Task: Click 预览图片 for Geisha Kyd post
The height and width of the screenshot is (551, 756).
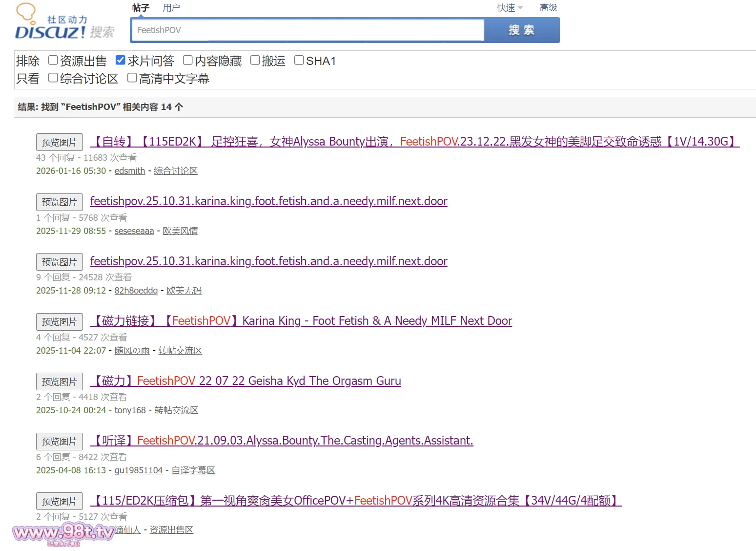Action: tap(60, 381)
